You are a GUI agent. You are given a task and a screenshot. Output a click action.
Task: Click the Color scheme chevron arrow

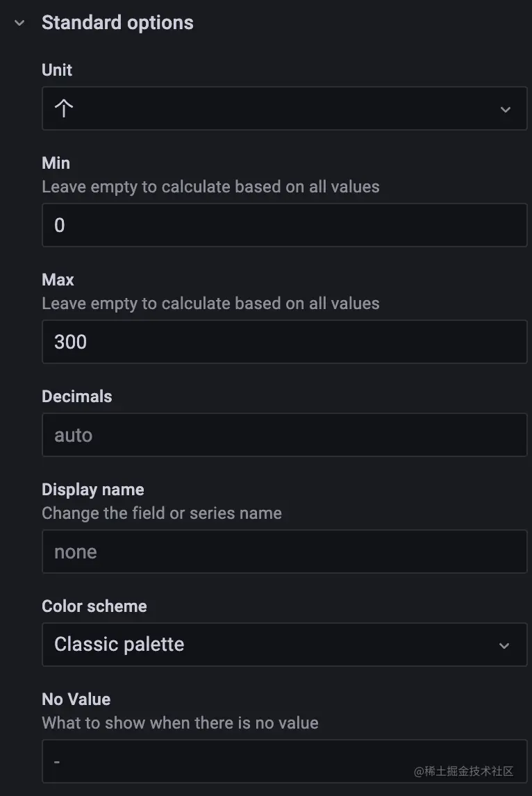click(504, 645)
